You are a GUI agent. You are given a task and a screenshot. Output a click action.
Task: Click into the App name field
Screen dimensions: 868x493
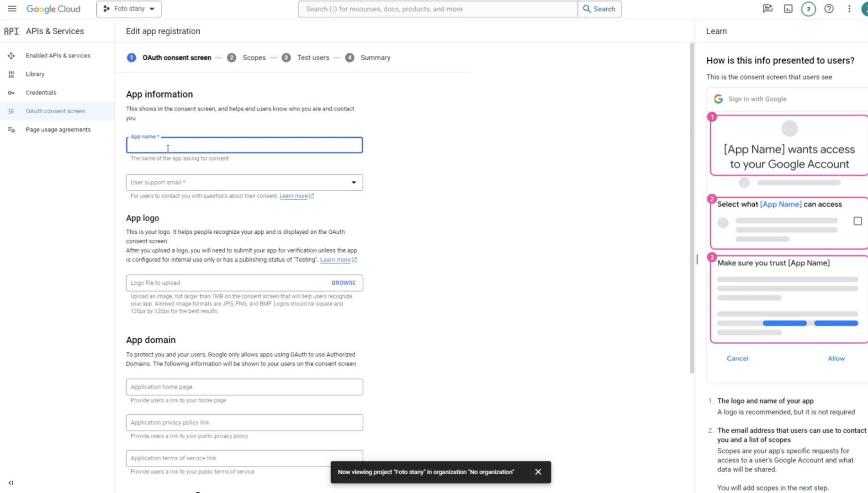pyautogui.click(x=244, y=145)
